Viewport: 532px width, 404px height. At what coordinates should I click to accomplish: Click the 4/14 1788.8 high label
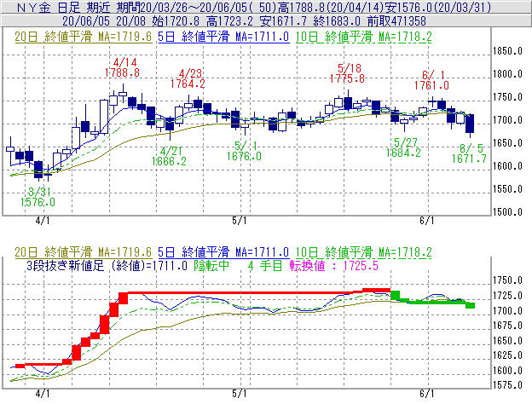pyautogui.click(x=122, y=67)
